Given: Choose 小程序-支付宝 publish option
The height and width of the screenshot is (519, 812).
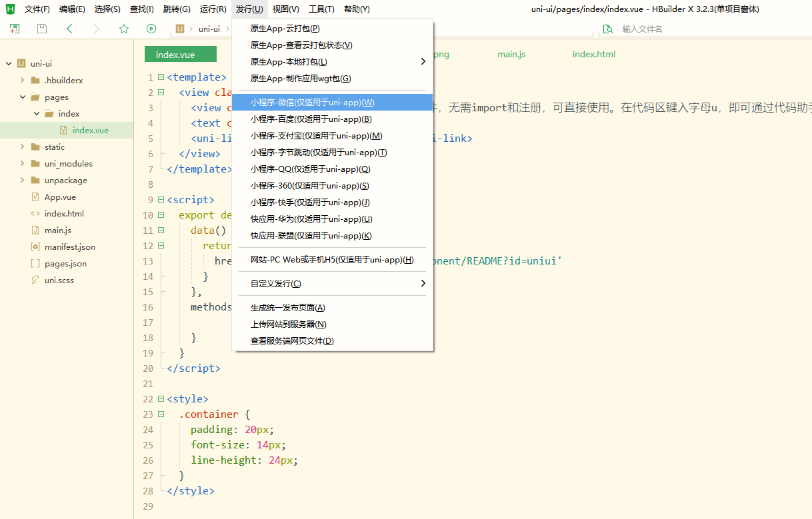Looking at the screenshot, I should tap(333, 136).
